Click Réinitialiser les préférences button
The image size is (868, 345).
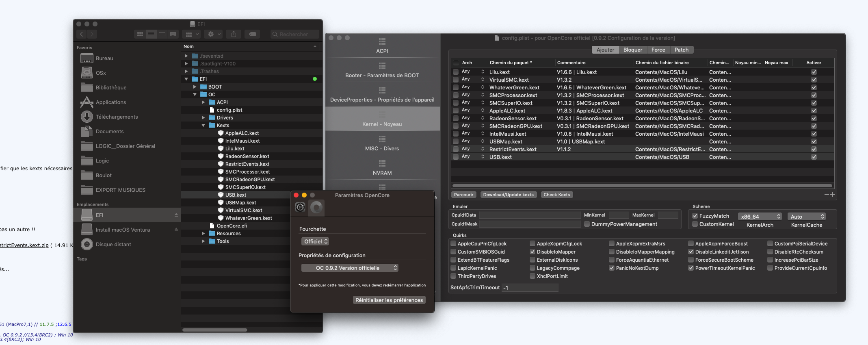click(x=389, y=300)
